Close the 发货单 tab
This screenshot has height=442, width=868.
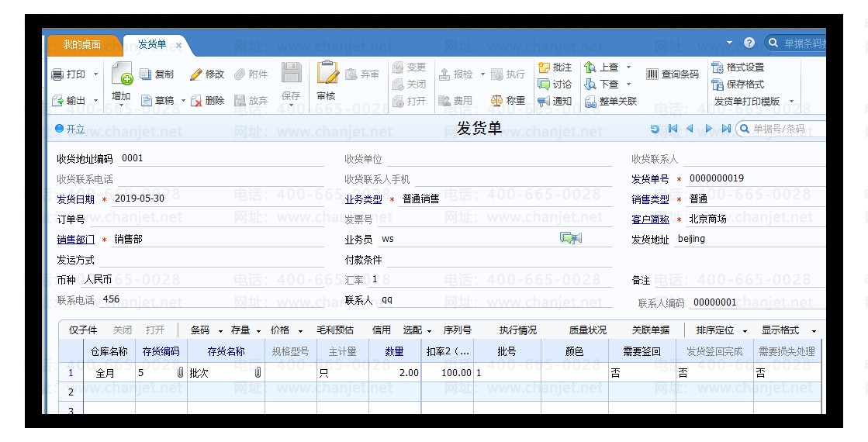point(179,45)
